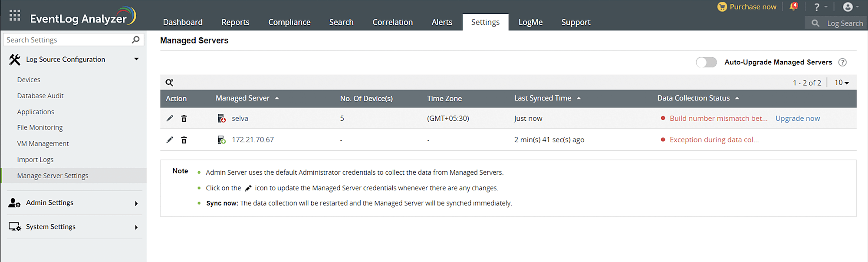868x262 pixels.
Task: Click the Time Zone column header
Action: tap(444, 99)
